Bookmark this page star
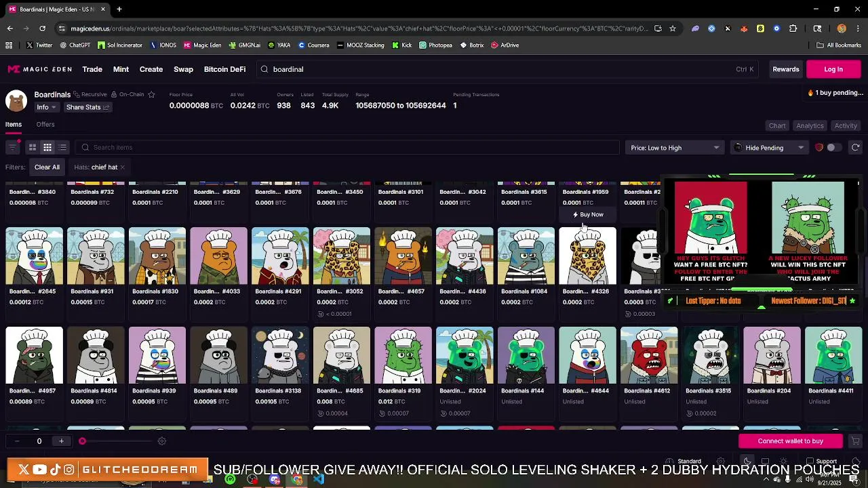This screenshot has height=488, width=868. point(673,28)
